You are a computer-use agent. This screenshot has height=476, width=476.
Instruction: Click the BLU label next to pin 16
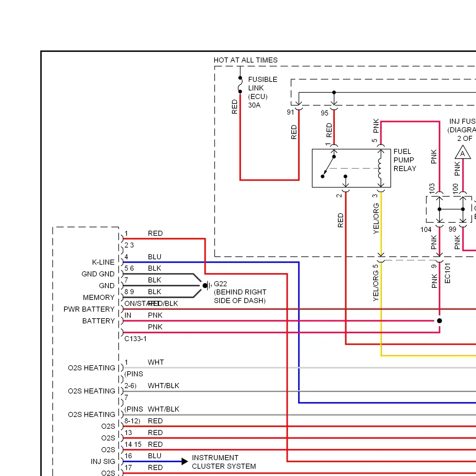pyautogui.click(x=155, y=456)
